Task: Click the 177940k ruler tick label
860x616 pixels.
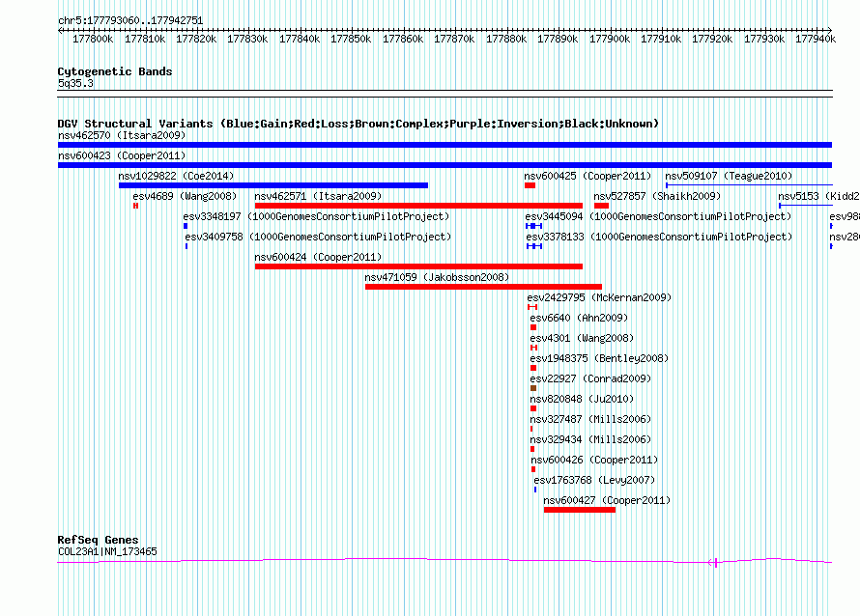Action: tap(816, 39)
